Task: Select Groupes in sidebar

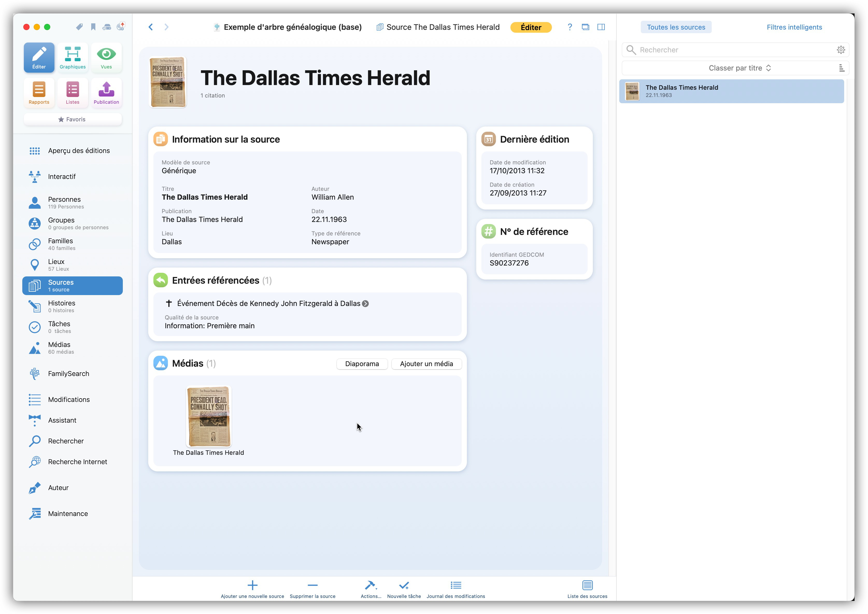Action: click(x=73, y=224)
